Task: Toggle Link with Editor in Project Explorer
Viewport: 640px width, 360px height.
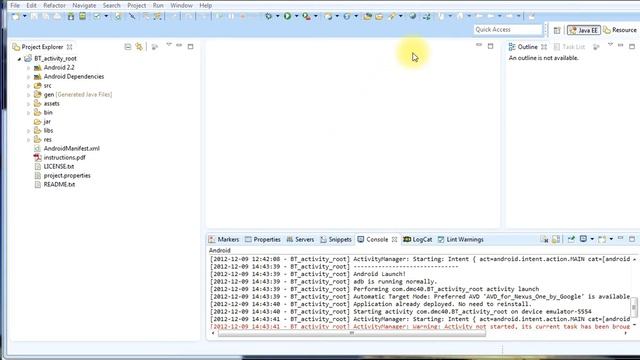Action: 139,47
